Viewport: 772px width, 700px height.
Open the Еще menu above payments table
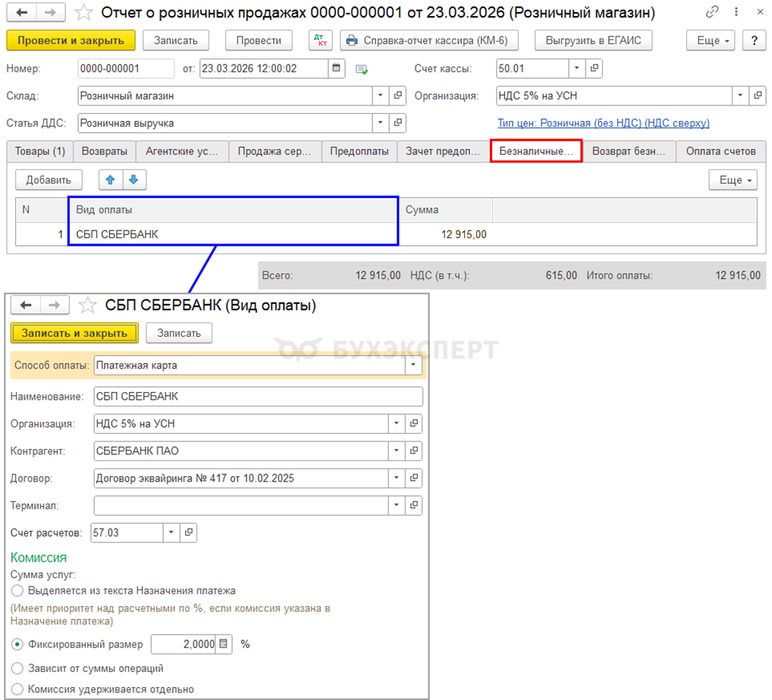point(733,180)
